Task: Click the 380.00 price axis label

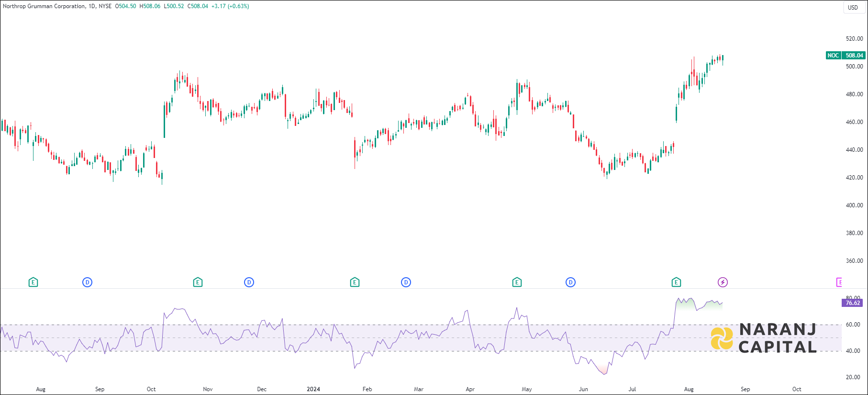Action: 854,233
